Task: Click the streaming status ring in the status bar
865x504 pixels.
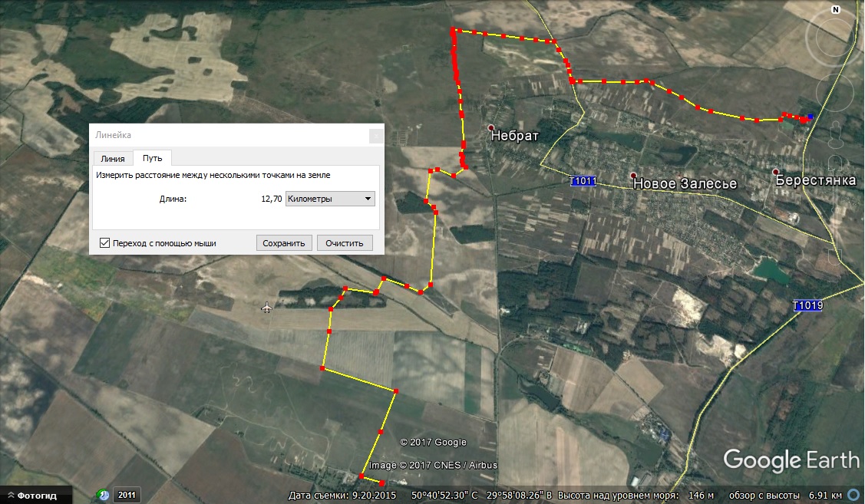Action: [854, 495]
